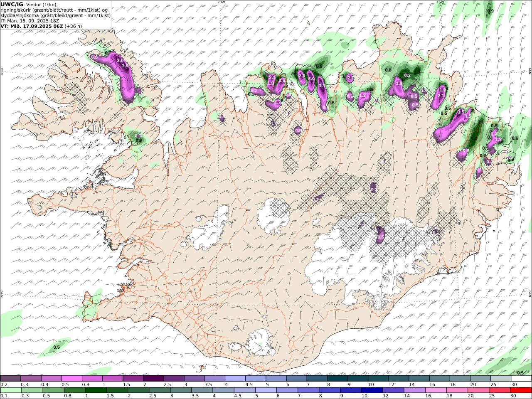Click the bright pink 0.5 swatch, top legend row
532x399 pixels.
tap(71, 379)
